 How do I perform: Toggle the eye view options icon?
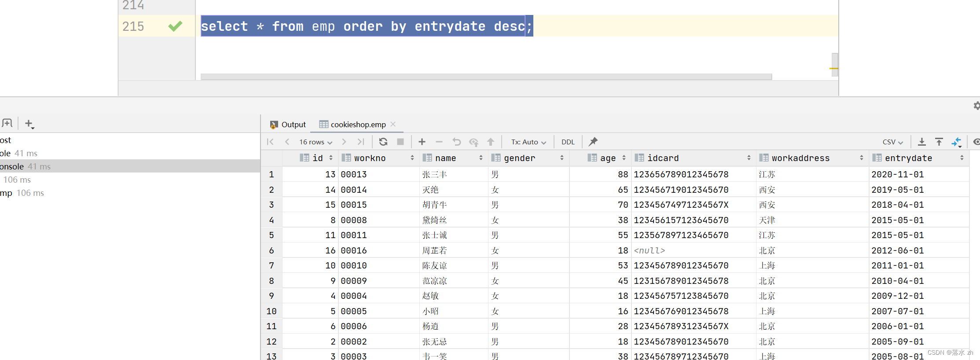(x=976, y=142)
